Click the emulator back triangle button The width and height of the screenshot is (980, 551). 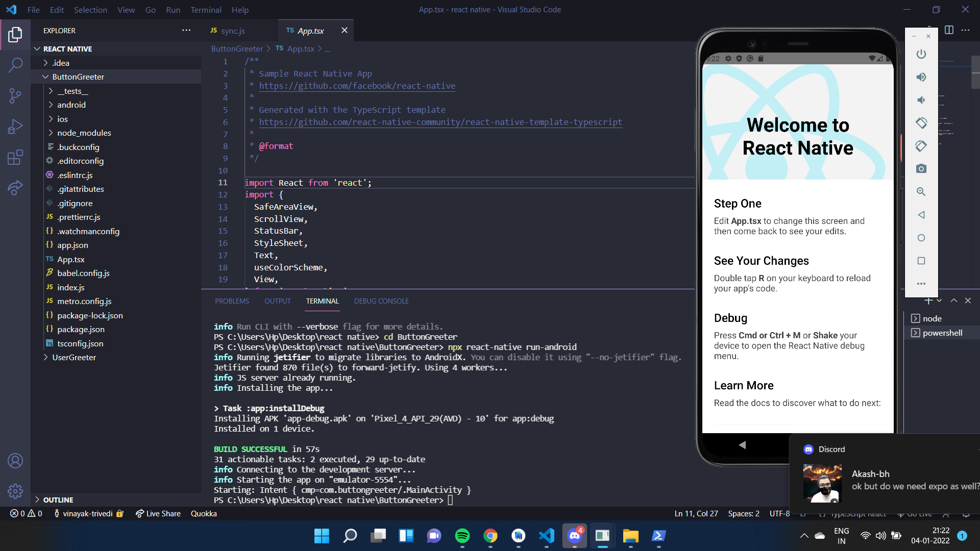[x=921, y=215]
